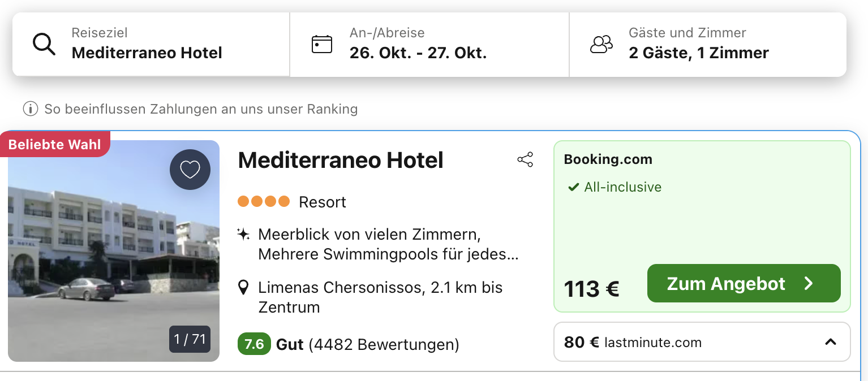
Task: Open the ranking payments info link
Action: pos(201,109)
